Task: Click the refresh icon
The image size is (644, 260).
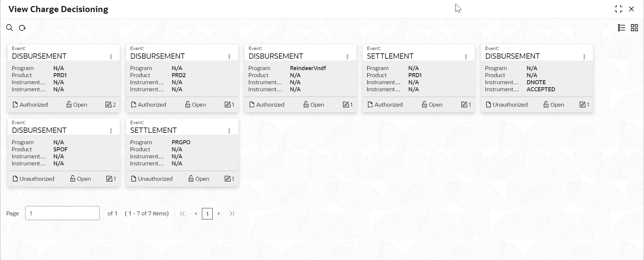Action: pyautogui.click(x=22, y=28)
